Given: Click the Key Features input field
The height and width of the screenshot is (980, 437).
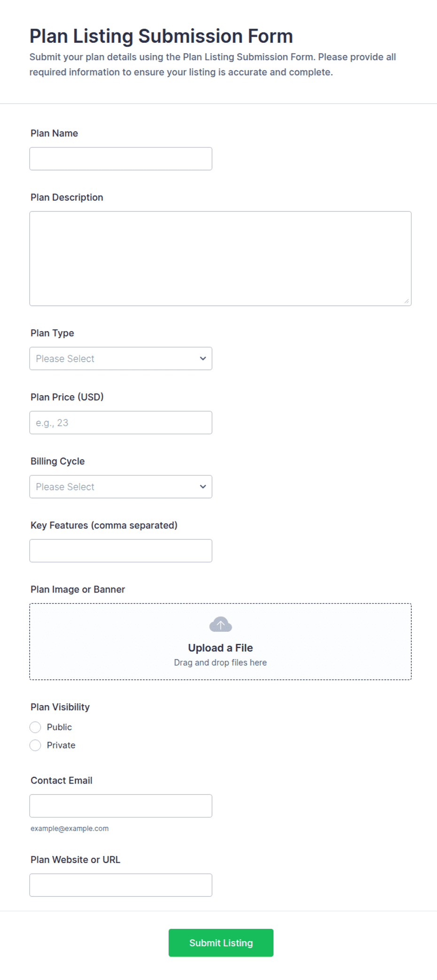Looking at the screenshot, I should pos(121,551).
